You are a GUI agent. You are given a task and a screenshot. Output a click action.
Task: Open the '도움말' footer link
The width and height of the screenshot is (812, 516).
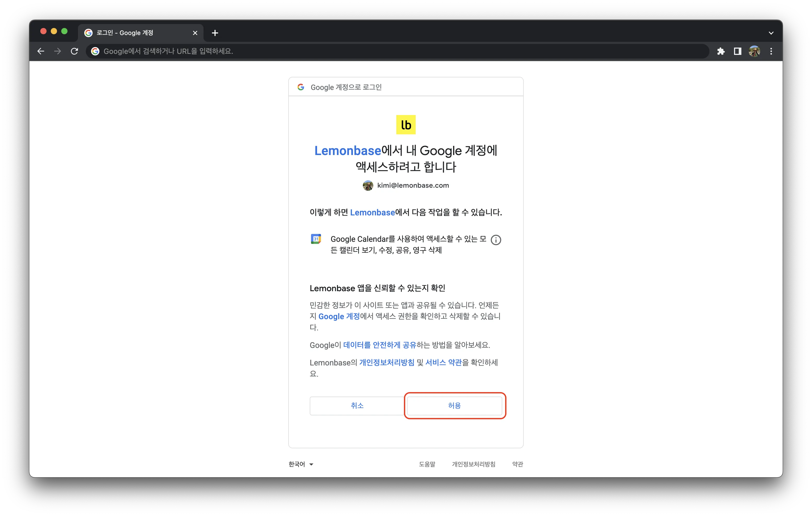[427, 465]
